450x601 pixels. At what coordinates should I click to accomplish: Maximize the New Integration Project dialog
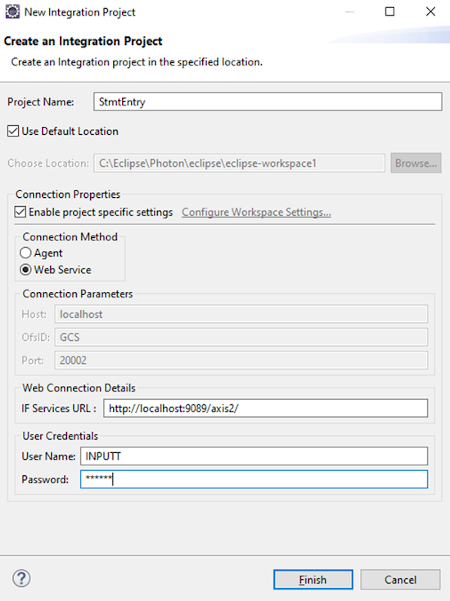coord(389,11)
